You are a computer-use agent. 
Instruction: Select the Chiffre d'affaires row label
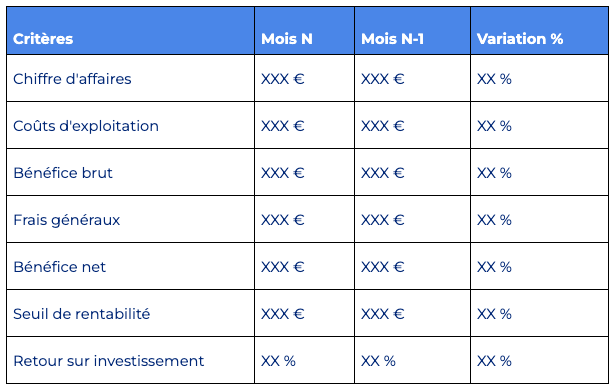click(x=131, y=78)
